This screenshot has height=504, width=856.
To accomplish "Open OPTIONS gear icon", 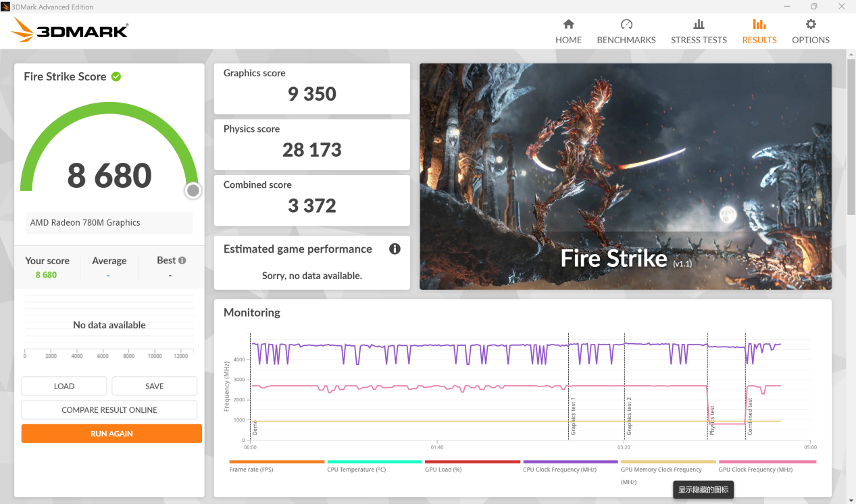I will coord(811,24).
